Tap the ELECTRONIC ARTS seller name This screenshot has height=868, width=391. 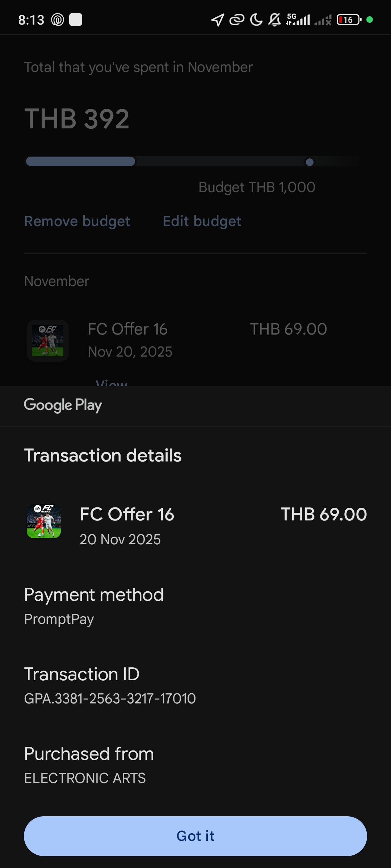85,778
